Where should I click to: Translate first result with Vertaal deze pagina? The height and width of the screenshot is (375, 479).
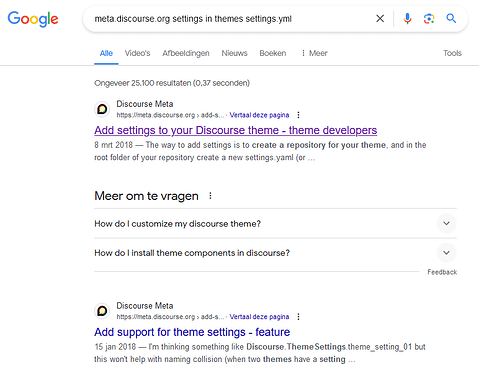point(259,115)
